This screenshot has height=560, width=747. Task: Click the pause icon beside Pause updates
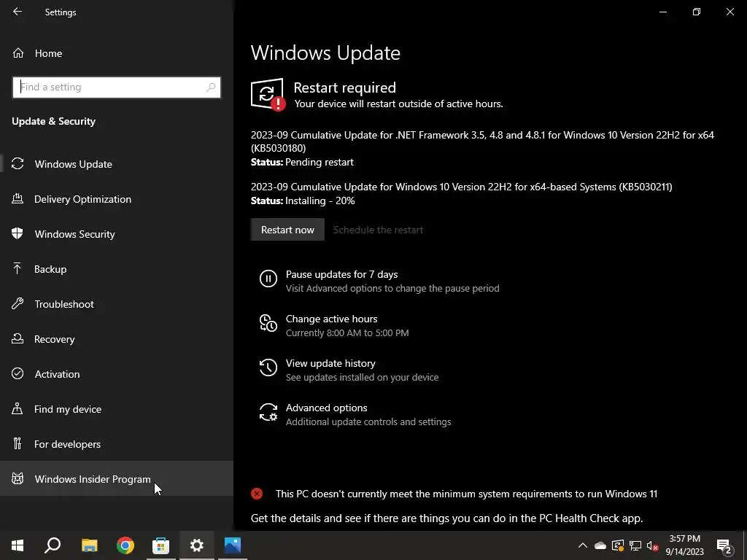coord(268,279)
